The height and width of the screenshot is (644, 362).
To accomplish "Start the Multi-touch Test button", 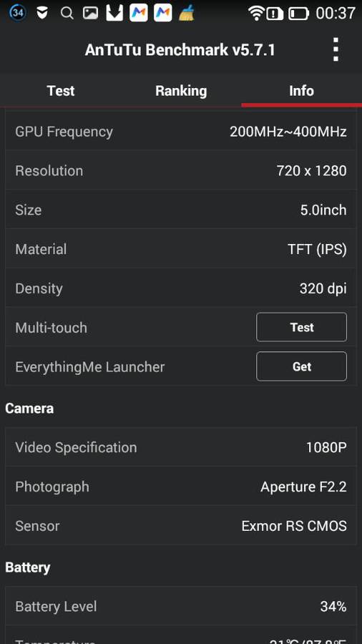I will tap(302, 327).
